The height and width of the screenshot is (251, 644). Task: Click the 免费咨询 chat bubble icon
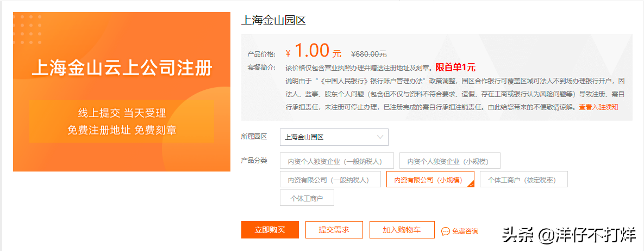coord(446,231)
